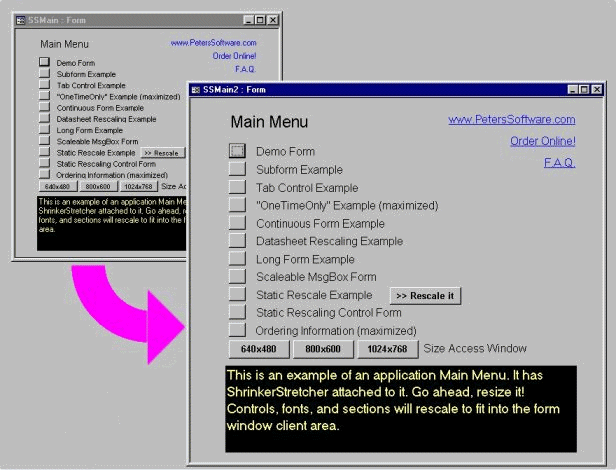The width and height of the screenshot is (616, 470).
Task: Open Scaleable MsgBox Form in SSMain2
Action: point(237,276)
